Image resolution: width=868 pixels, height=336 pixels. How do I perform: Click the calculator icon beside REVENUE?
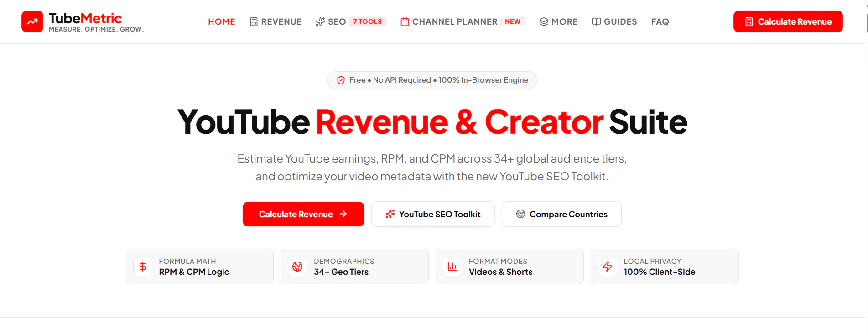coord(254,21)
